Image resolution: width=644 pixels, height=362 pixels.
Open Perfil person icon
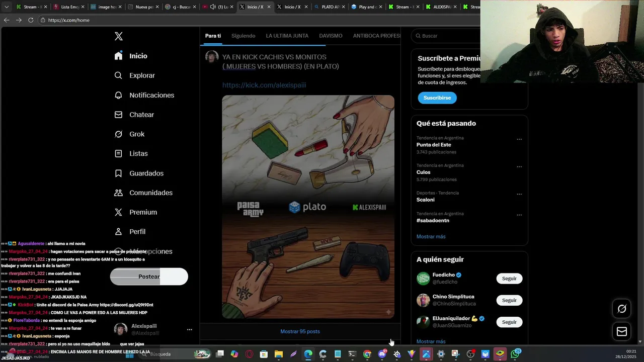click(x=118, y=232)
